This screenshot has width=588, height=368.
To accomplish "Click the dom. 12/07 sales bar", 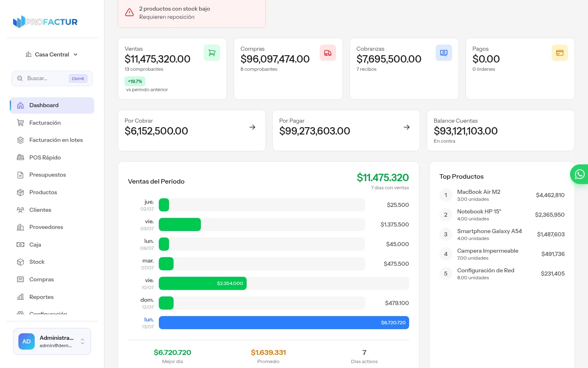I will tap(166, 303).
